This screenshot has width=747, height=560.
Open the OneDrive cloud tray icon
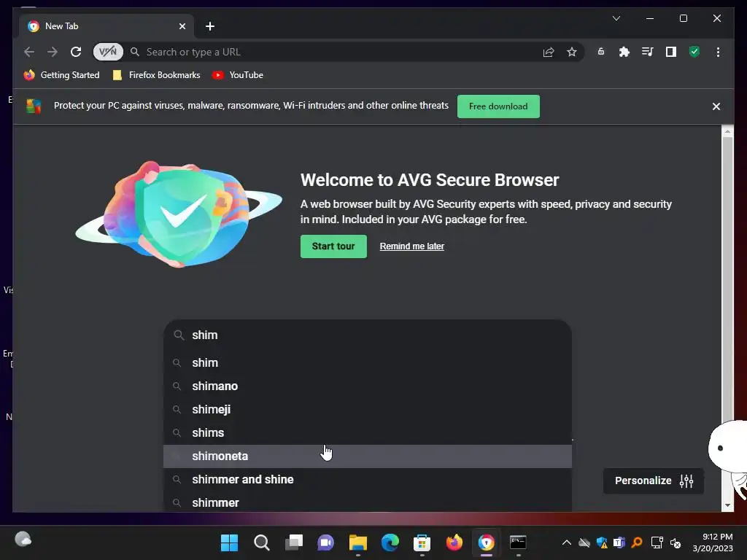point(584,542)
